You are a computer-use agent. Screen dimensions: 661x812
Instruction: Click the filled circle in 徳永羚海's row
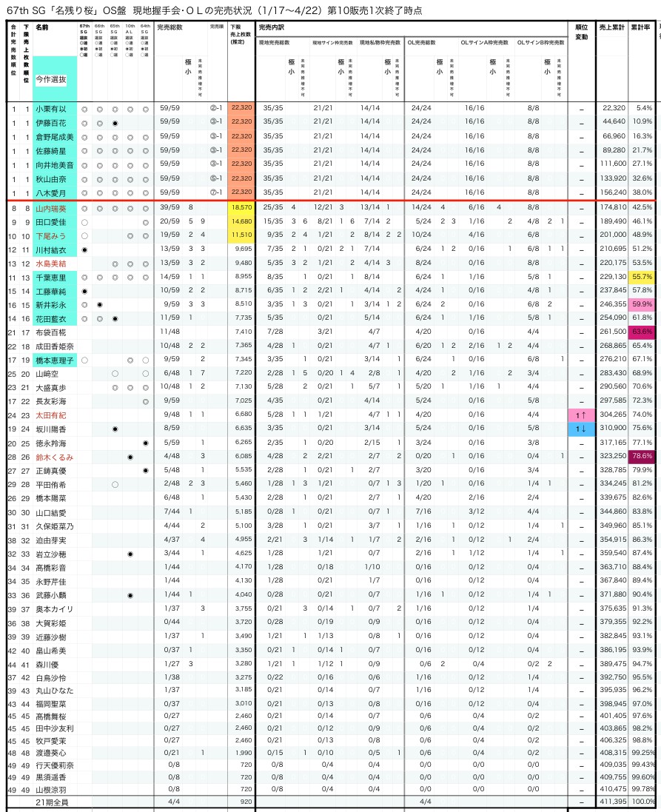click(x=146, y=443)
